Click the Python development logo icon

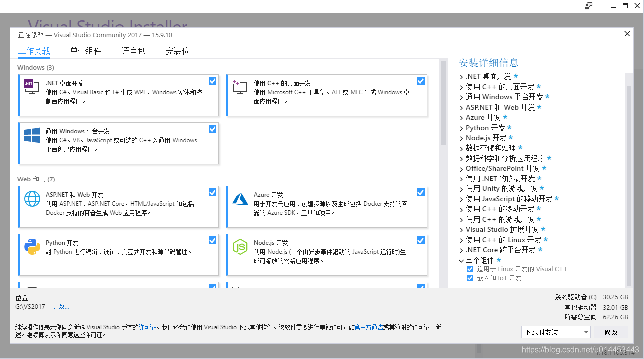pyautogui.click(x=32, y=246)
